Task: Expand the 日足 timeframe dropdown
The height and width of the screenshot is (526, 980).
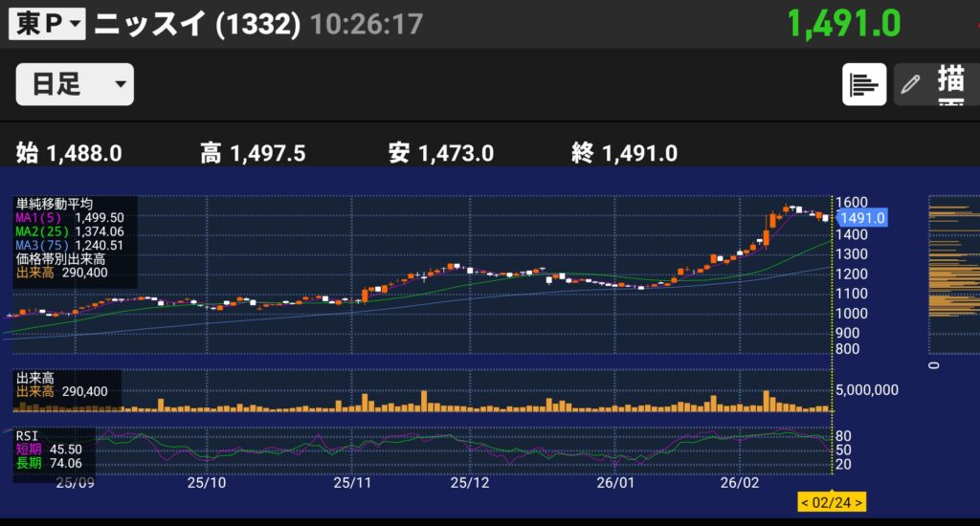Action: click(75, 84)
